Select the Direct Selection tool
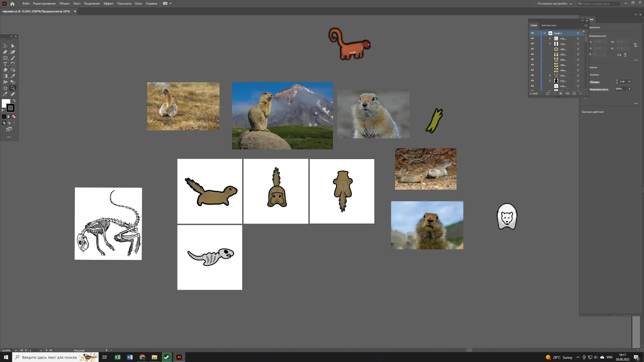 pos(13,46)
